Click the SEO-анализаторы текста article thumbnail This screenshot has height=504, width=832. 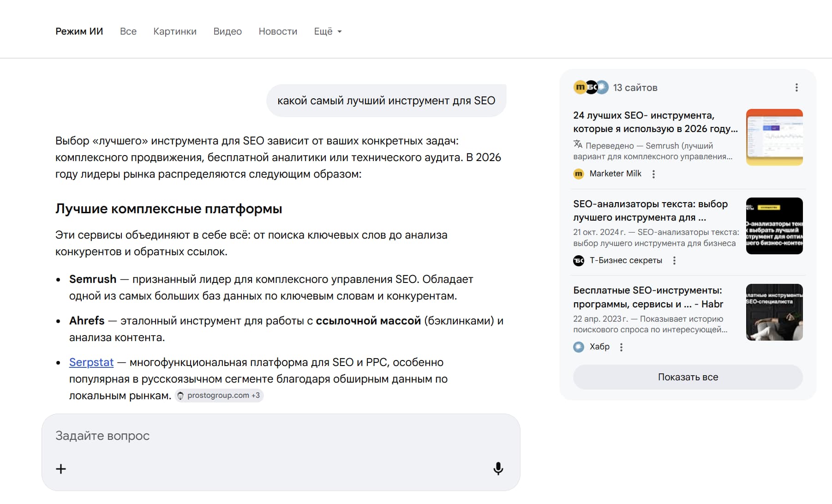click(x=774, y=226)
